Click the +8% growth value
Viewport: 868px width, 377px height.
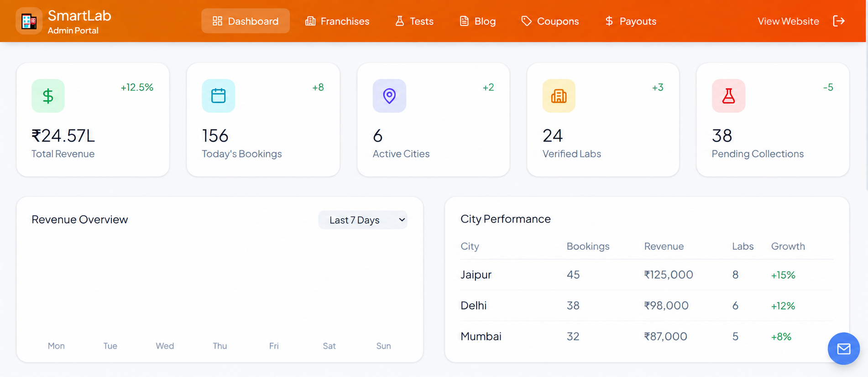click(x=781, y=337)
